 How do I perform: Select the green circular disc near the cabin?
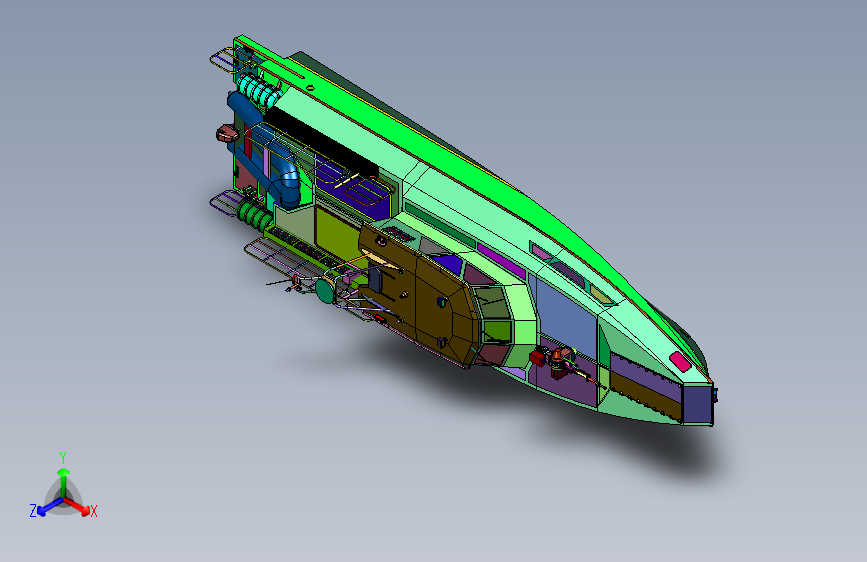coord(325,290)
